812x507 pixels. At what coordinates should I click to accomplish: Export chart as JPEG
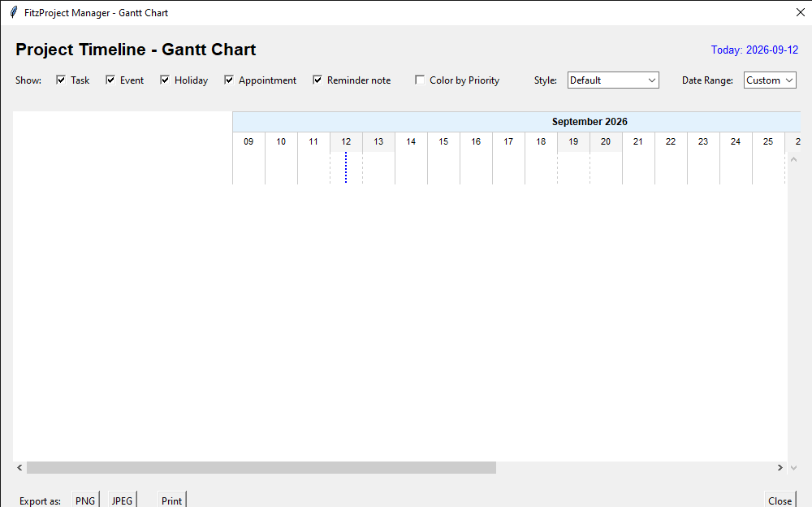[123, 500]
